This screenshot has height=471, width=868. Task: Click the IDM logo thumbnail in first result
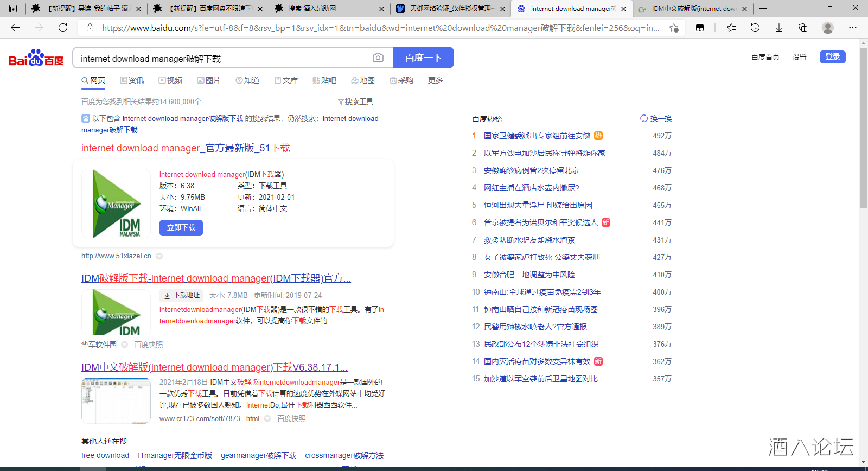(116, 203)
